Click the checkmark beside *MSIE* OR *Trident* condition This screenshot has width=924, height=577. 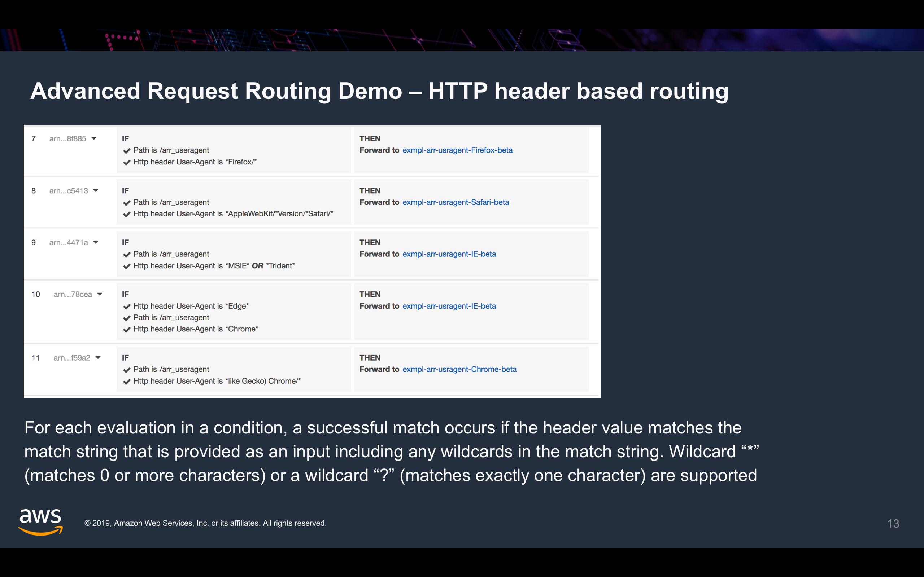click(127, 266)
